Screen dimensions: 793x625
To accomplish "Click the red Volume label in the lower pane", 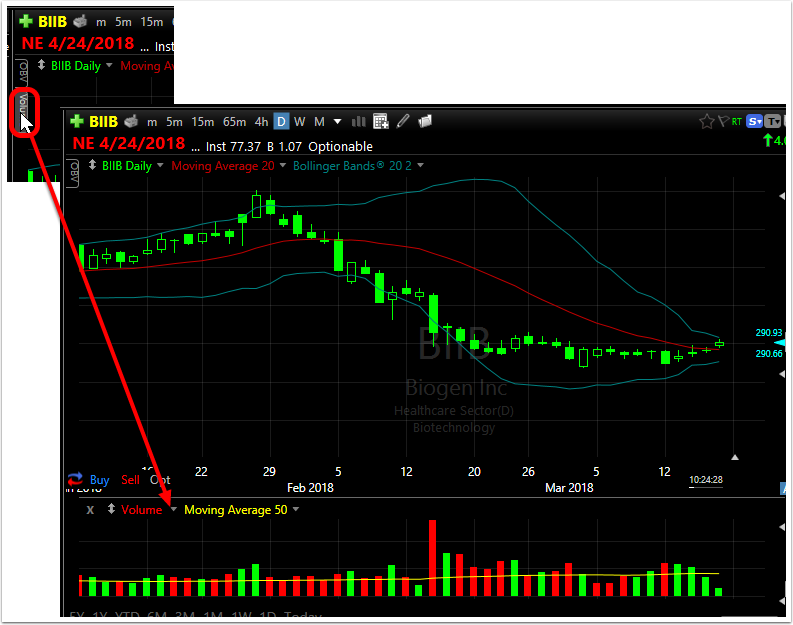I will 142,510.
